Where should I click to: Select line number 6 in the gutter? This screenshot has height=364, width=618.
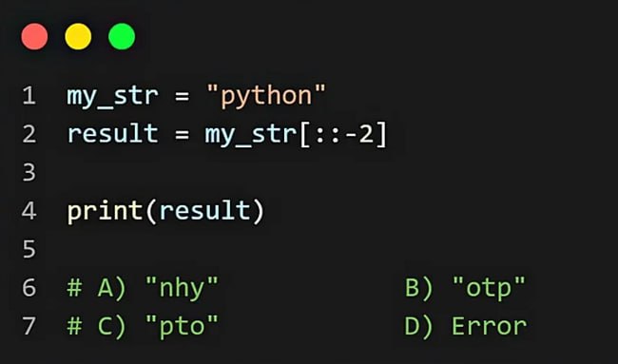click(29, 287)
